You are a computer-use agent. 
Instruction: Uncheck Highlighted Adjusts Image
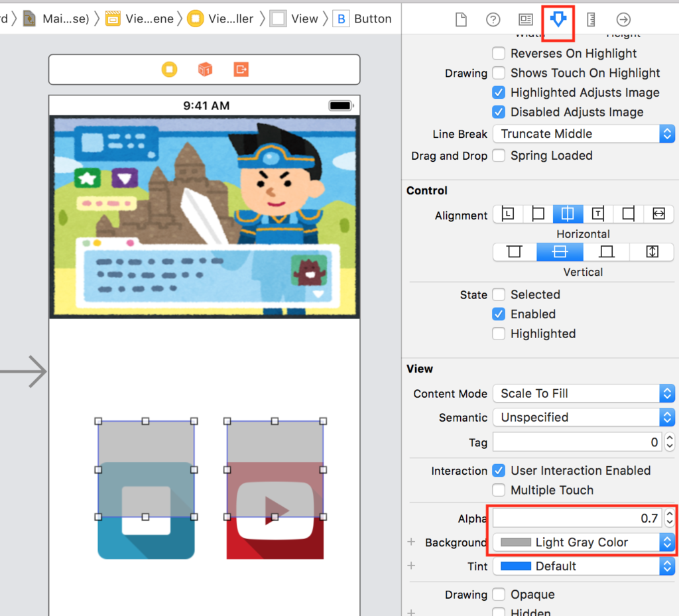click(499, 92)
